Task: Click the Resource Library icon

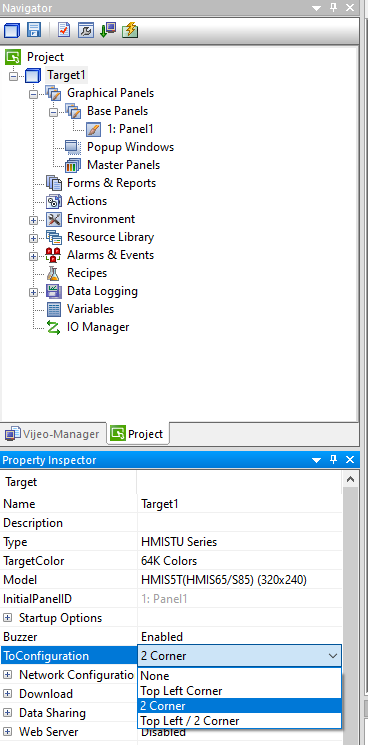Action: pyautogui.click(x=54, y=238)
